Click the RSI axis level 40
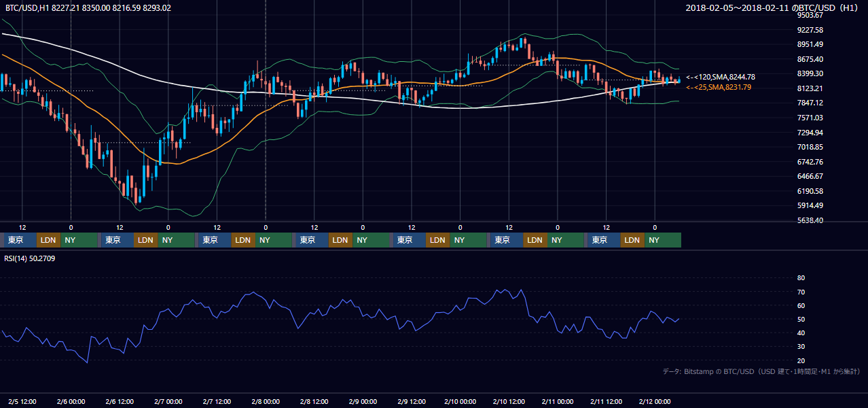Image resolution: width=868 pixels, height=408 pixels. [x=801, y=333]
